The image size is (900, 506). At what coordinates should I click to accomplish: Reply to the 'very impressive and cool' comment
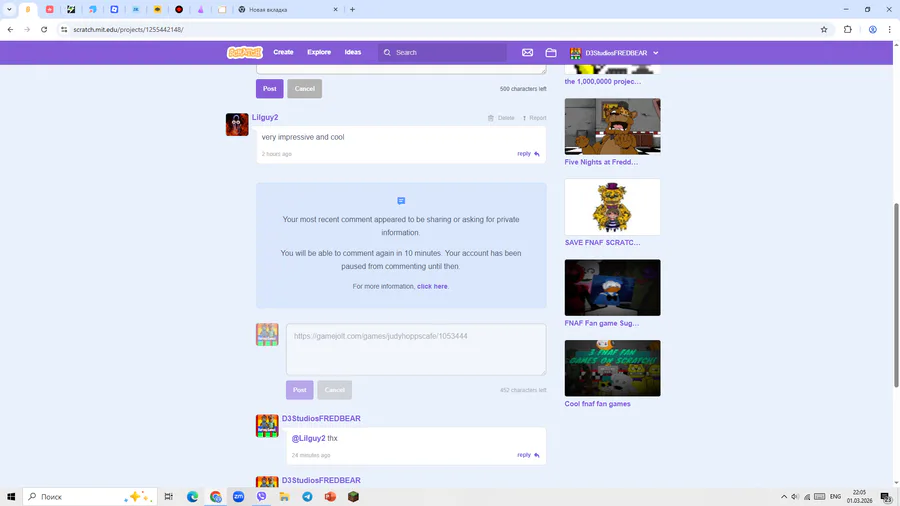point(528,154)
